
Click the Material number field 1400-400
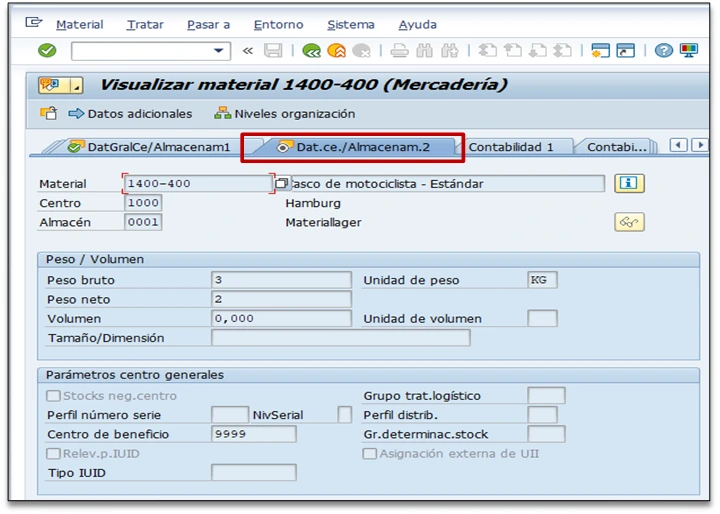pos(198,184)
